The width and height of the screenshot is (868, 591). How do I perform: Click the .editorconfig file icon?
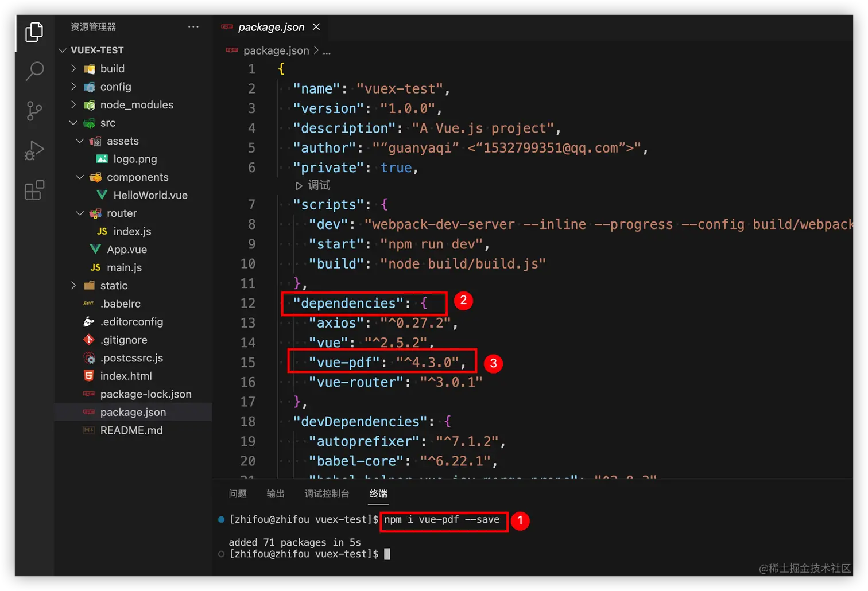click(x=90, y=322)
